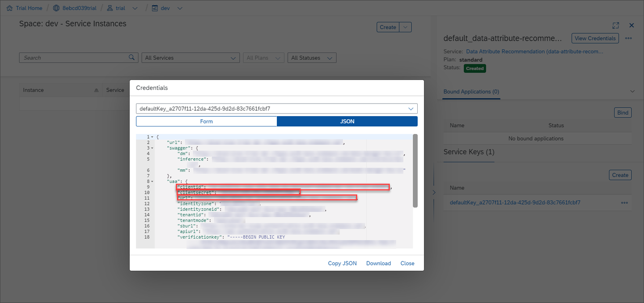Click the subaccount icon beside trial
The image size is (644, 303).
[x=110, y=8]
